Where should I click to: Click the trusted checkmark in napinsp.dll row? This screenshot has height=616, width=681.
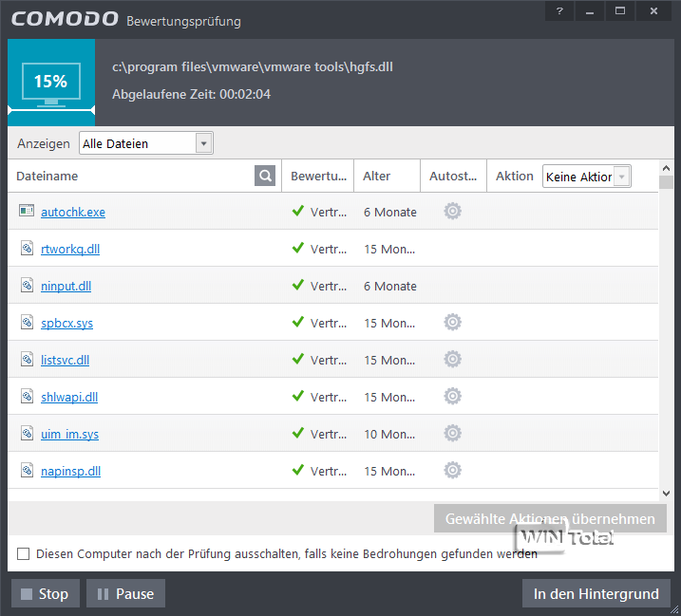298,470
